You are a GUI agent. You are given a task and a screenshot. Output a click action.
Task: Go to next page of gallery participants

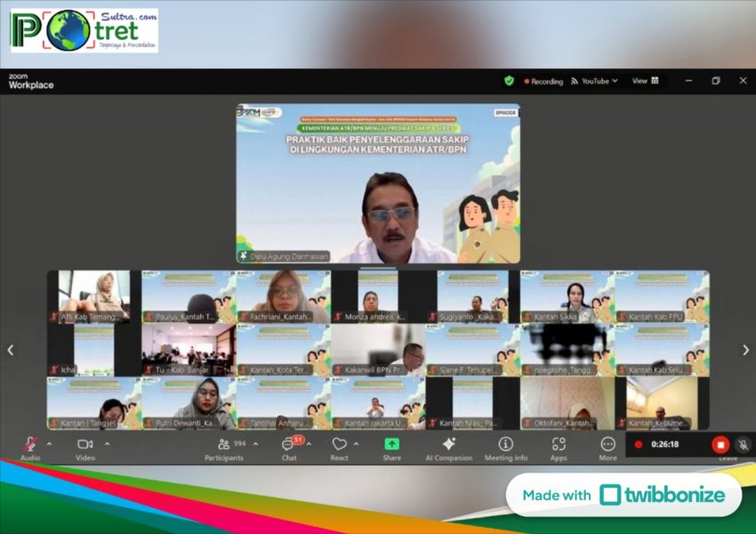pos(745,350)
